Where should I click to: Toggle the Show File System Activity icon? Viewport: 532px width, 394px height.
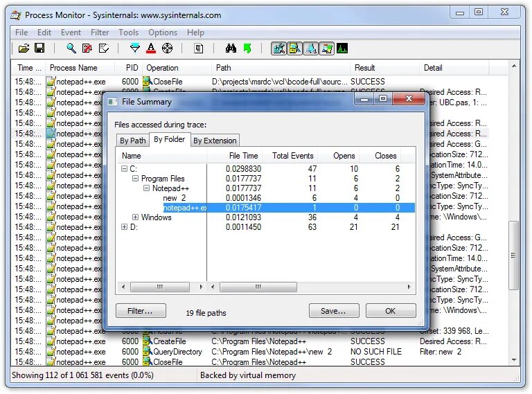click(294, 48)
